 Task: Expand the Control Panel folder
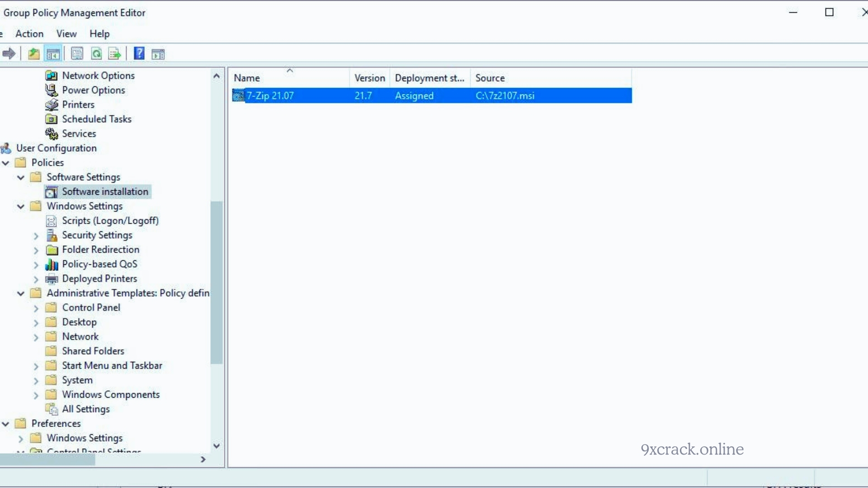click(x=36, y=308)
